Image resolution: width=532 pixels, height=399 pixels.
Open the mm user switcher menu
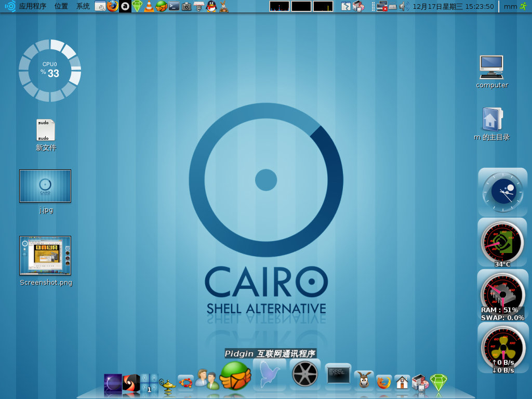pyautogui.click(x=510, y=6)
